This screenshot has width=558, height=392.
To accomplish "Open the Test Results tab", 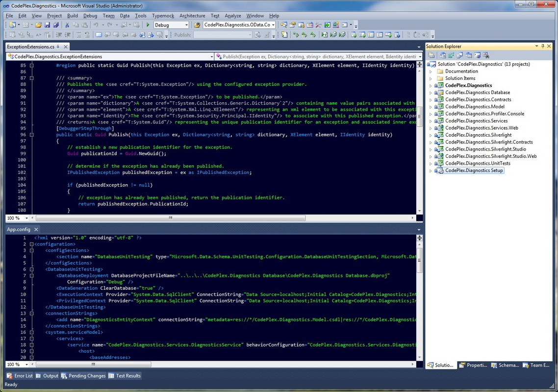I will pos(125,376).
